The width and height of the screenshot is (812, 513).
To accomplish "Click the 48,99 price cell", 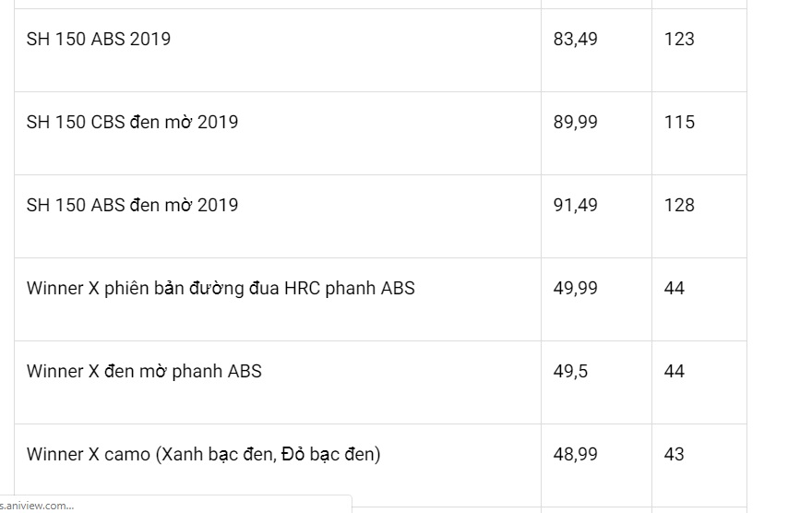I will 575,454.
